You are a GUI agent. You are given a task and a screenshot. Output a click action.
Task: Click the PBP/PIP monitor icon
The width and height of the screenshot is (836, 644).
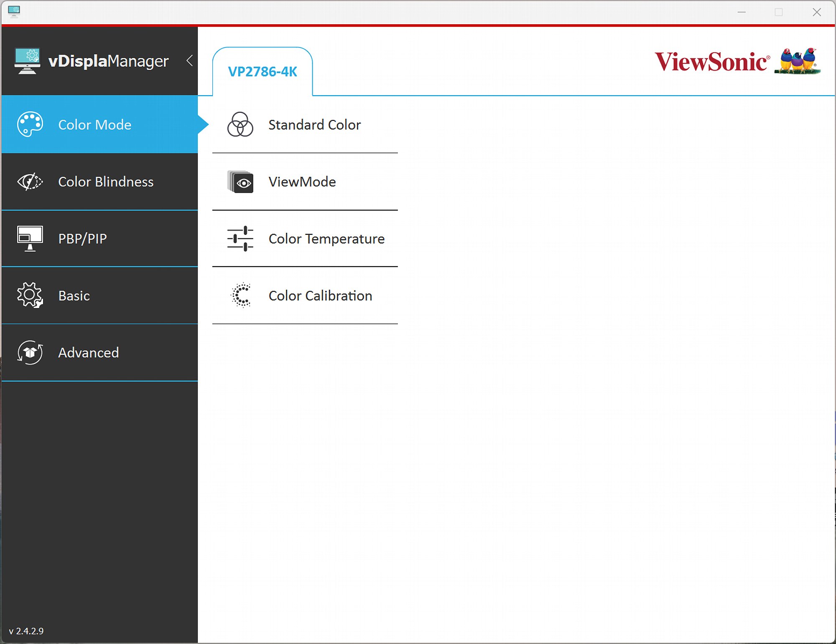tap(30, 239)
